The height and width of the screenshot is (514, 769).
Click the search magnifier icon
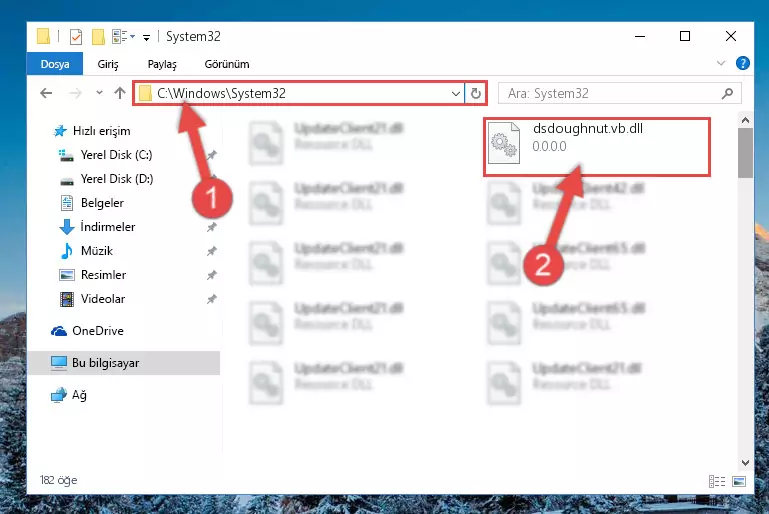728,93
